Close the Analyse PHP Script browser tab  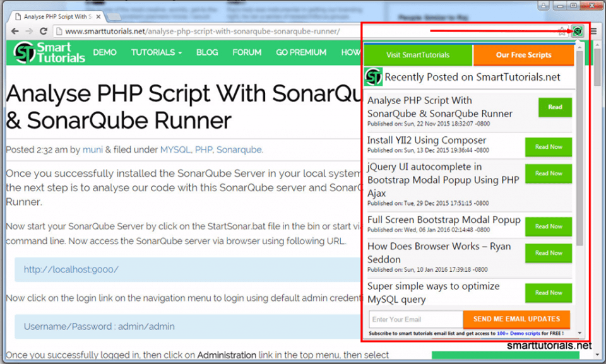tap(98, 16)
